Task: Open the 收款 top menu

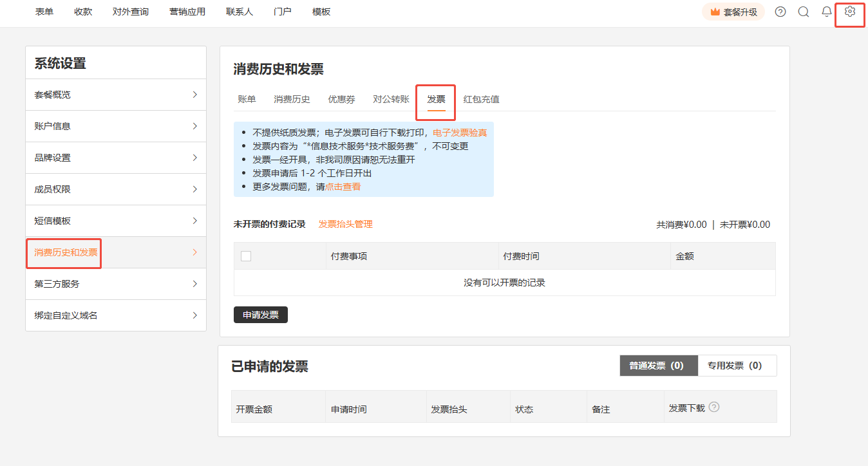Action: tap(83, 12)
